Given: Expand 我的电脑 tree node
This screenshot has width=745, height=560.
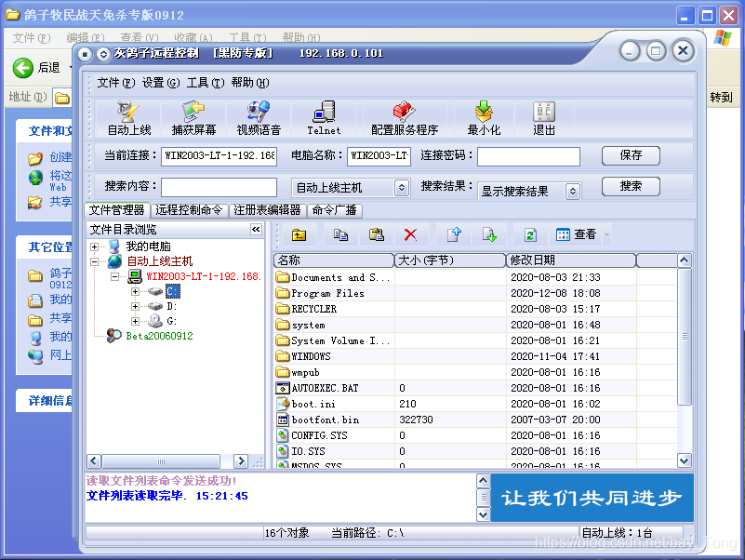Looking at the screenshot, I should click(x=94, y=247).
